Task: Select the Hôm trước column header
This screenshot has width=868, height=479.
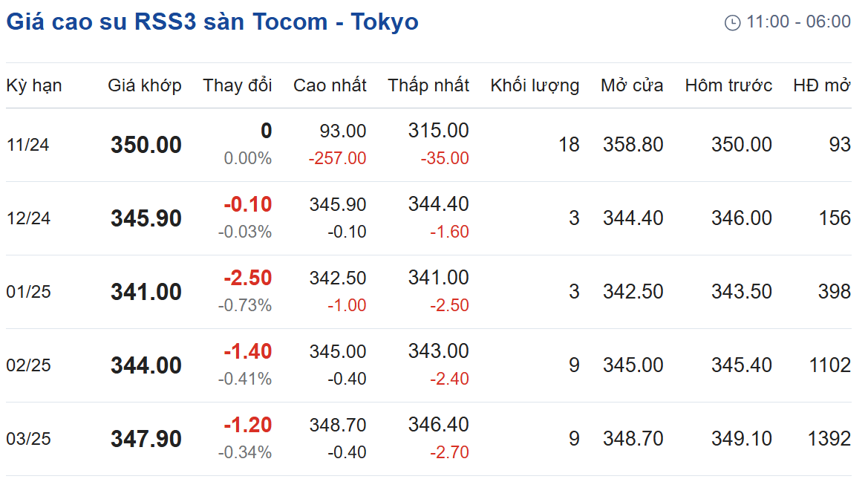Action: click(728, 85)
